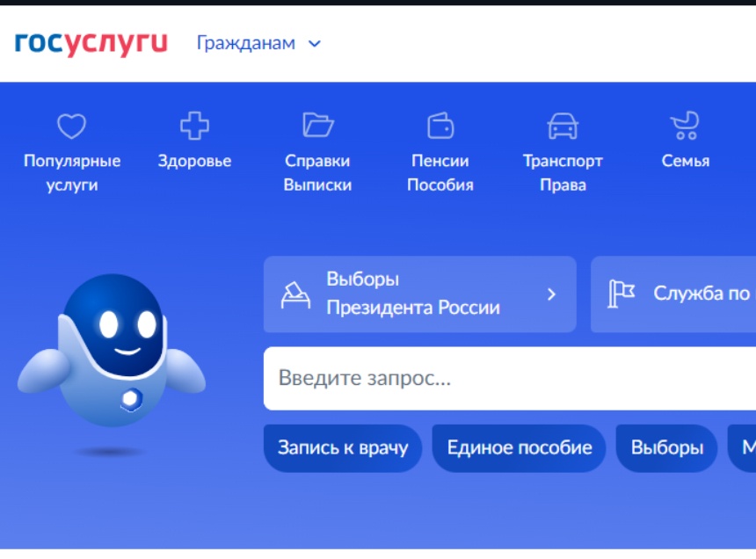The width and height of the screenshot is (756, 559).
Task: Select the Единое пособие quick button
Action: coord(519,447)
